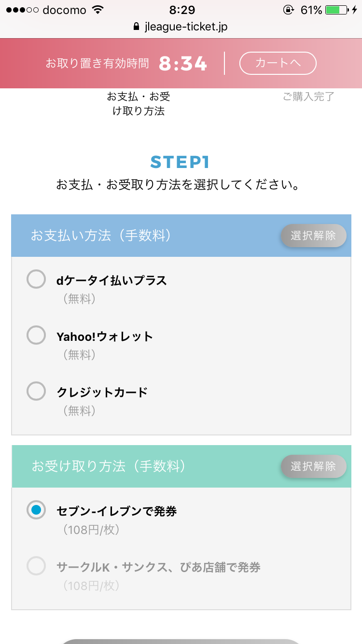Screen dimensions: 362x644
Task: Choose the Yahoo!ウォレット payment option
Action: (x=36, y=336)
